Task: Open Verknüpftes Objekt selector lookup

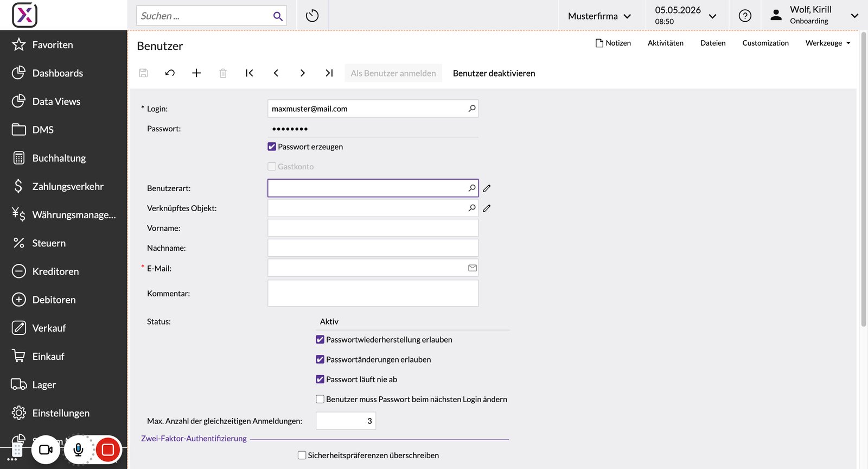Action: click(472, 208)
